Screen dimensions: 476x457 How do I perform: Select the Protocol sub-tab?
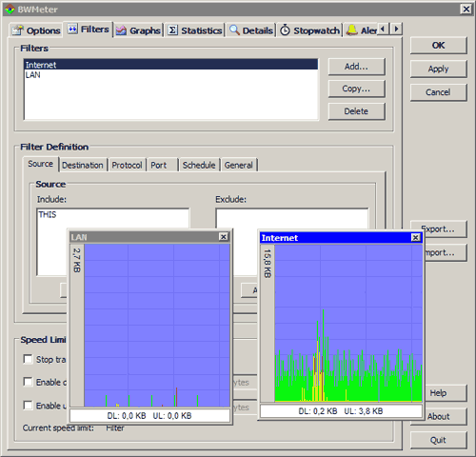127,165
